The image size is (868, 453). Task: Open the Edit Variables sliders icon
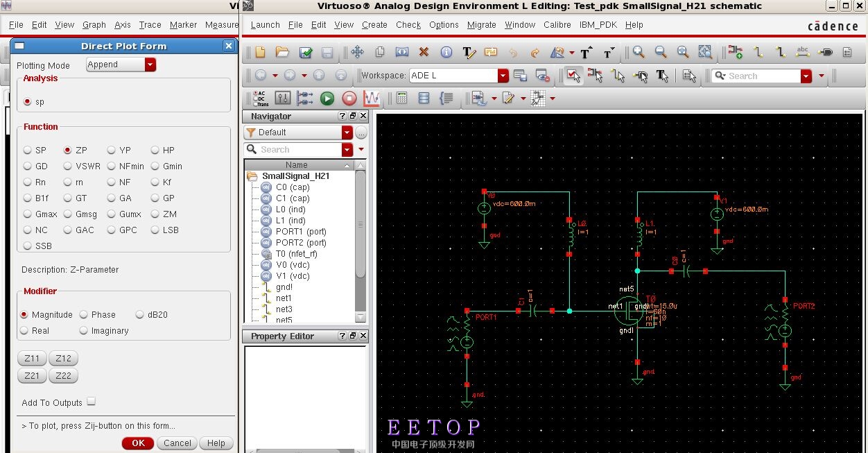(282, 99)
